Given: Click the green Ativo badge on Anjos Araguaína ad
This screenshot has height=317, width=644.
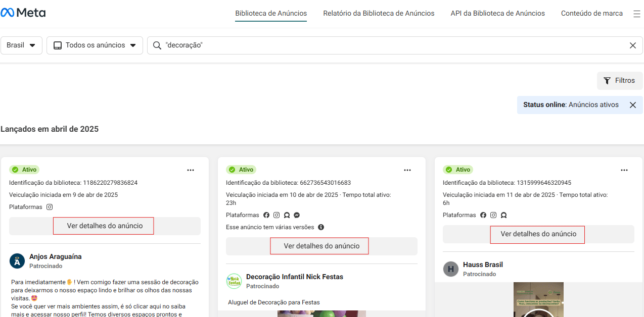Looking at the screenshot, I should (24, 170).
